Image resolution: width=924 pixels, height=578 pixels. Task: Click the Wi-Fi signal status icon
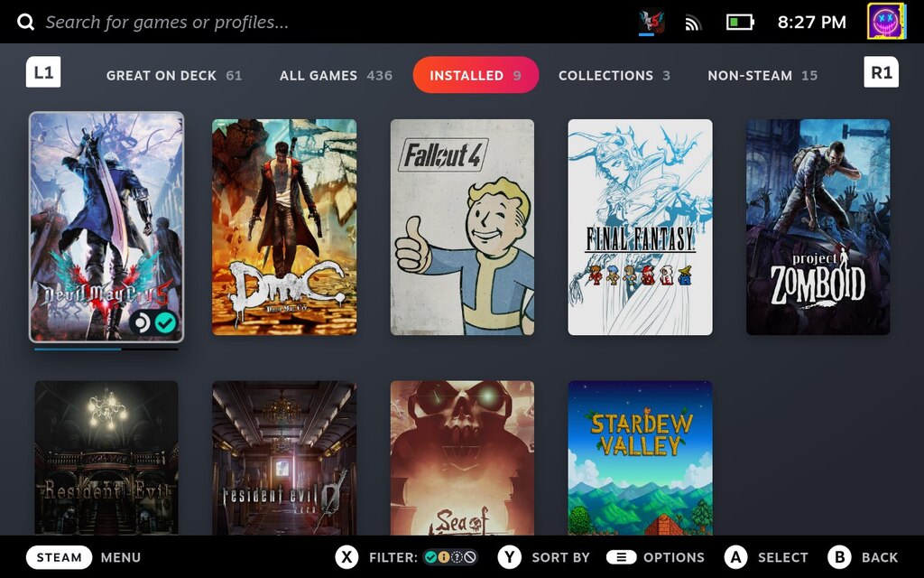(x=693, y=23)
